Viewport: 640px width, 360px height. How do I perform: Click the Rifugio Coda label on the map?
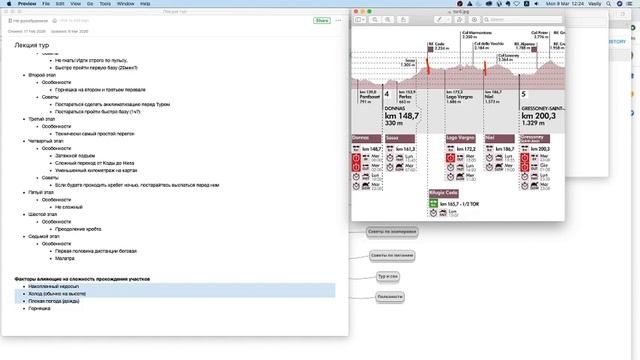pos(444,193)
